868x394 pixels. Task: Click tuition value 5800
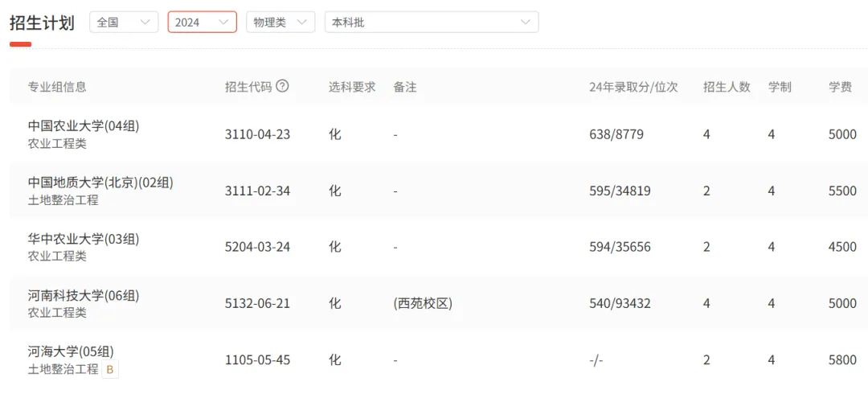[842, 360]
